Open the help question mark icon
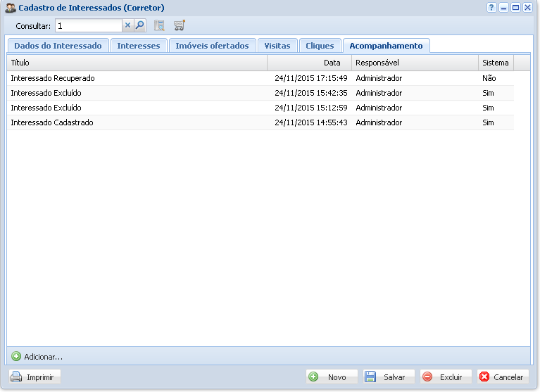The image size is (540, 392). (491, 7)
